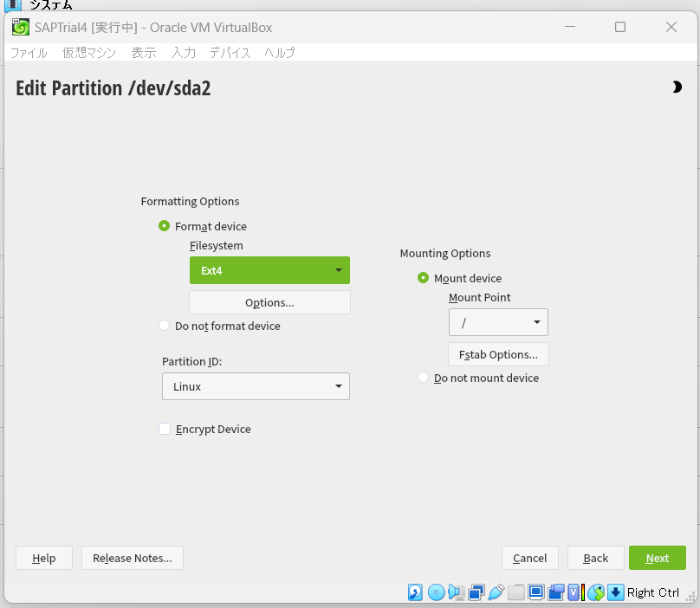Close the SAPTrial4 VirtualBox window
The height and width of the screenshot is (608, 700).
pos(671,27)
